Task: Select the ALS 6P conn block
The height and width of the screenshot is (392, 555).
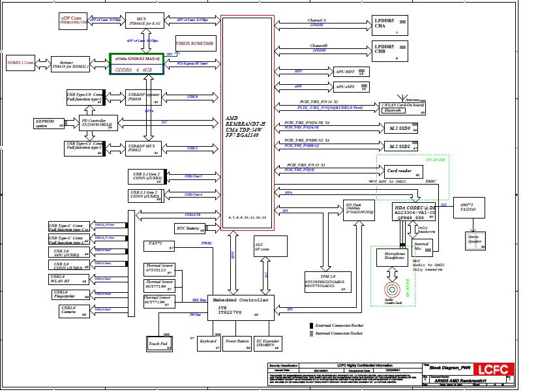Action: (271, 246)
